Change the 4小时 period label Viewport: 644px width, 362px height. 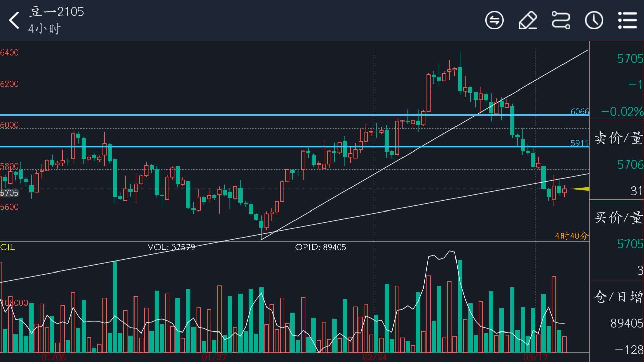44,29
